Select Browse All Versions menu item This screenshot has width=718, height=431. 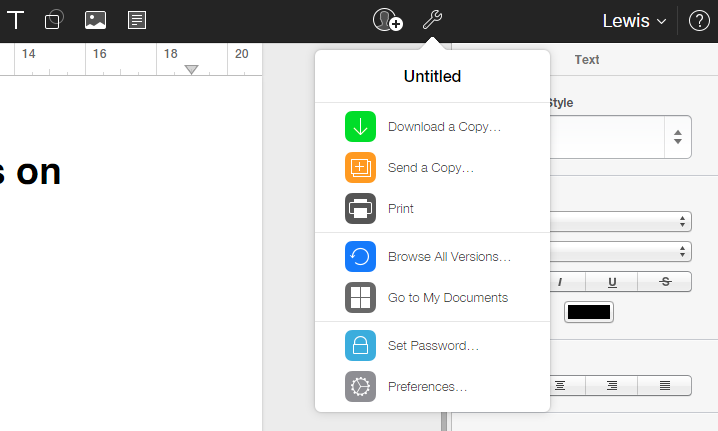click(x=449, y=257)
